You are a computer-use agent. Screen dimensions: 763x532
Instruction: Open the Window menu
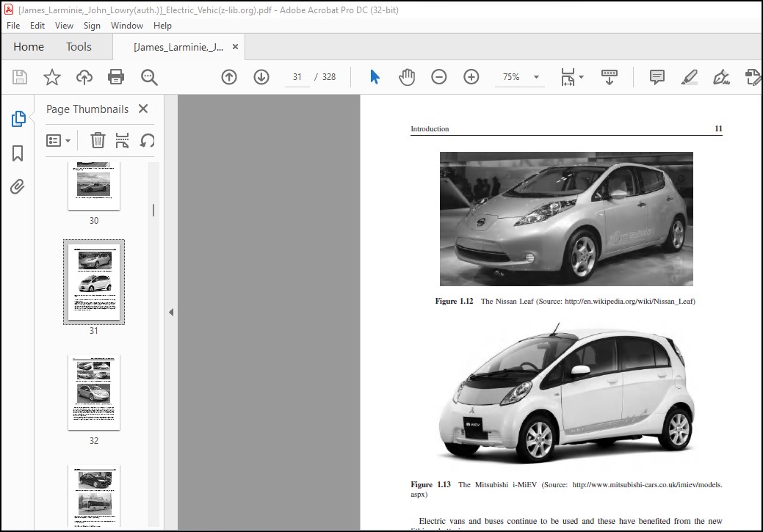click(x=126, y=25)
